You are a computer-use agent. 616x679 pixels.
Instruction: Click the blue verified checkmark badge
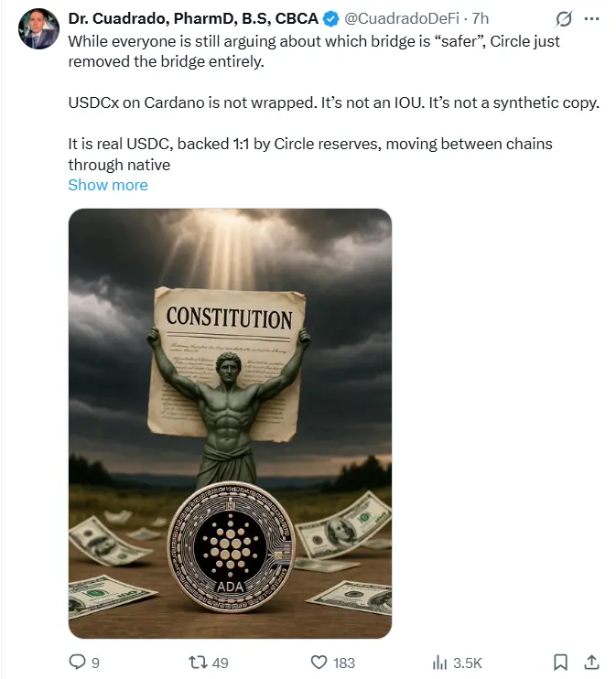(x=331, y=18)
